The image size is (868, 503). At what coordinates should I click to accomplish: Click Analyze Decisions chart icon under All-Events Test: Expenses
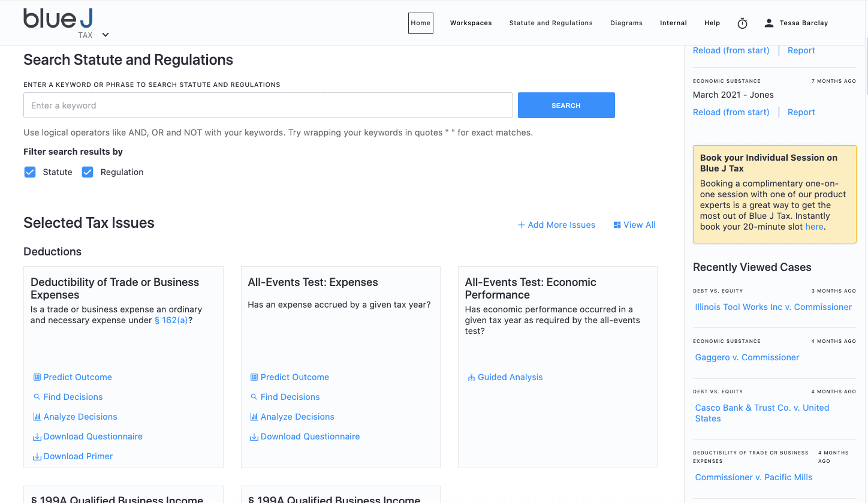tap(254, 417)
